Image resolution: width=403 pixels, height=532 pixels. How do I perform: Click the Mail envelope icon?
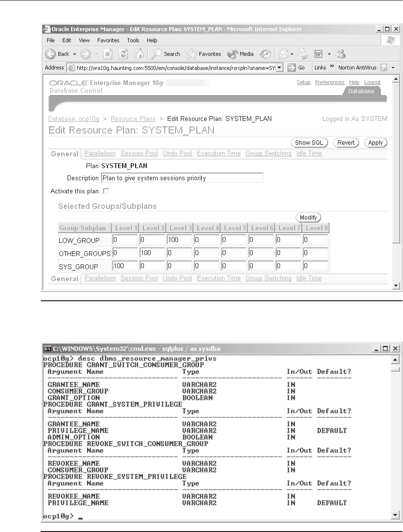point(284,54)
